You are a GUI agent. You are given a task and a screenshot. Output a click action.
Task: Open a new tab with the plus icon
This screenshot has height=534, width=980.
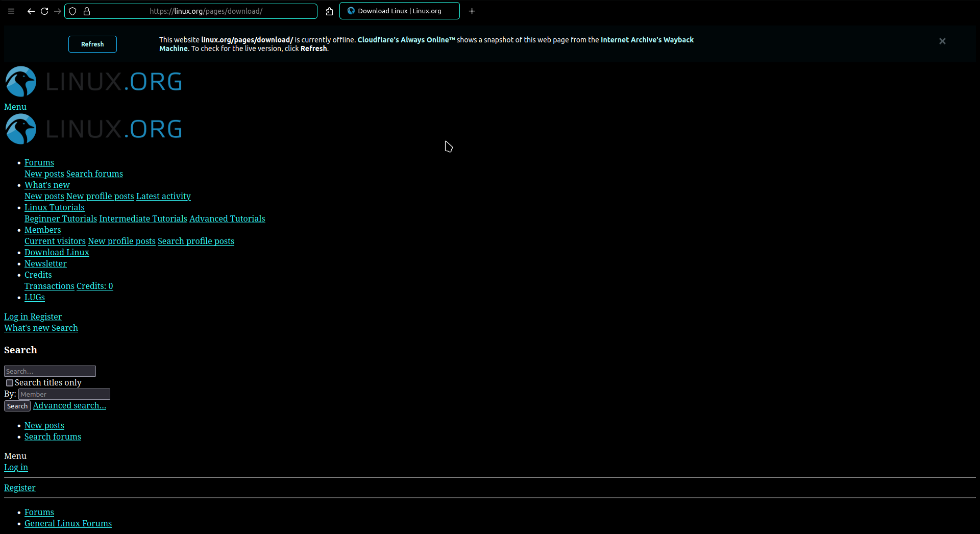tap(472, 11)
